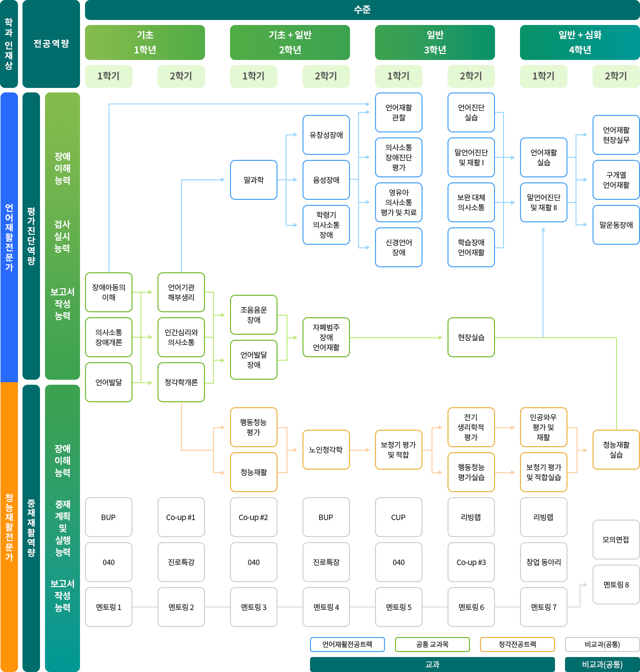640x672 pixels.
Task: Select the 일반 3학년 header
Action: [435, 42]
